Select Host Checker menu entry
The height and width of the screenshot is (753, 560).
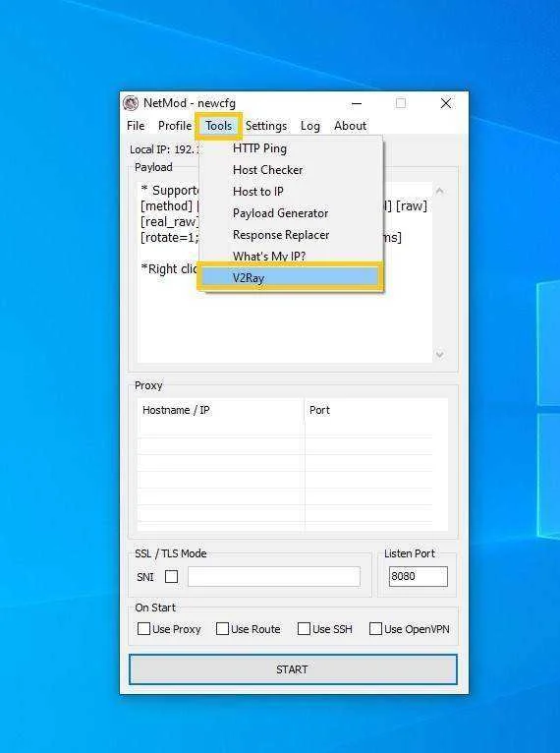(291, 170)
